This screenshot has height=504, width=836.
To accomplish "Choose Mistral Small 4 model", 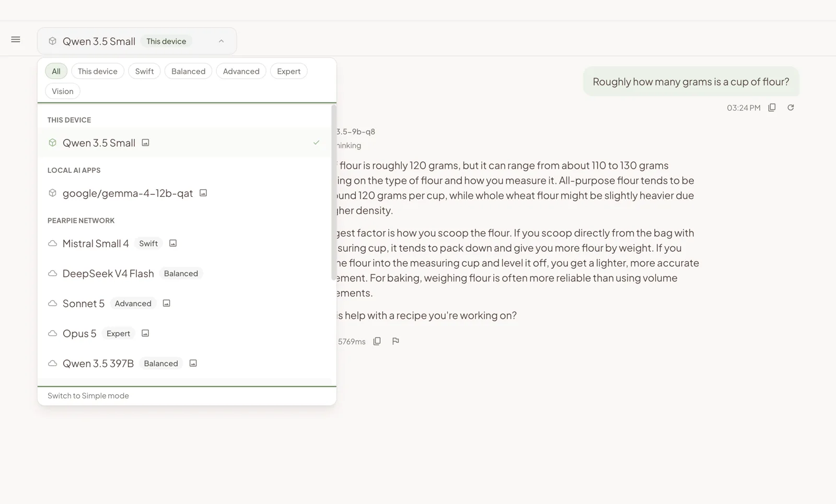I will point(184,243).
